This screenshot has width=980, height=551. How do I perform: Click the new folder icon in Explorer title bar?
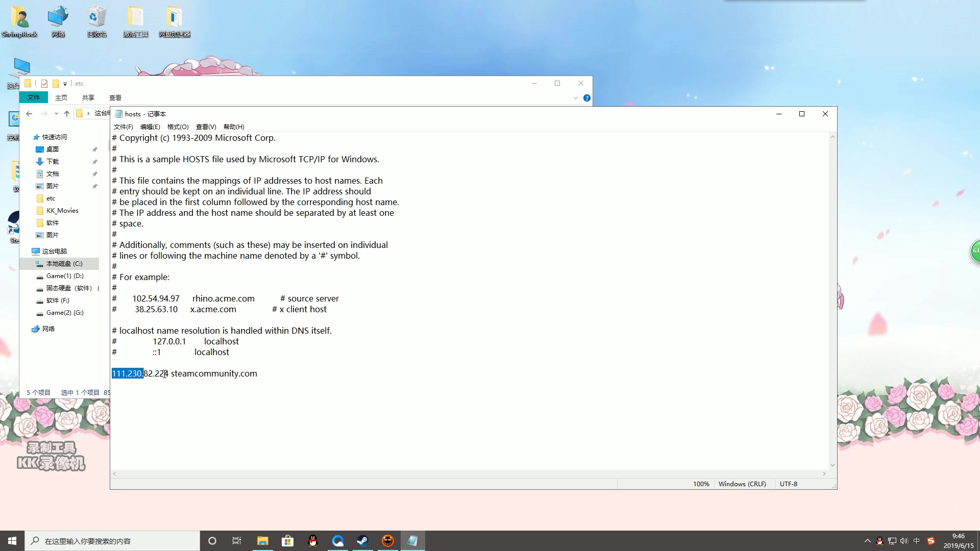click(x=56, y=84)
